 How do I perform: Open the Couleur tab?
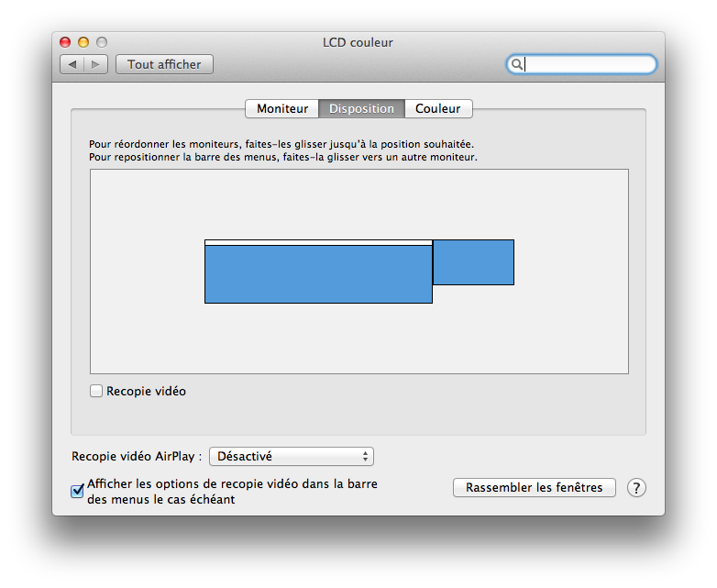(437, 108)
